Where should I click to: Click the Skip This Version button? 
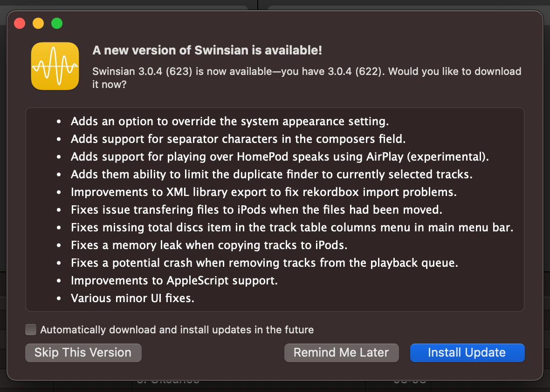click(83, 352)
